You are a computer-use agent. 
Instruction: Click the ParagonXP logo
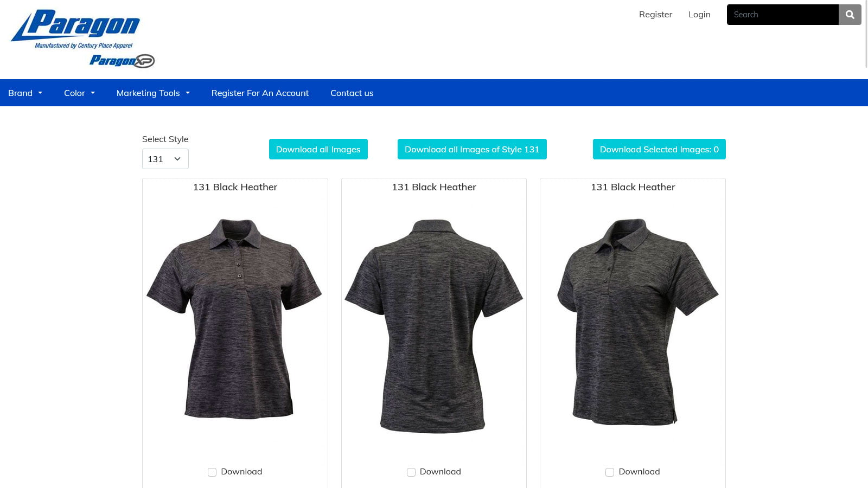pyautogui.click(x=122, y=61)
